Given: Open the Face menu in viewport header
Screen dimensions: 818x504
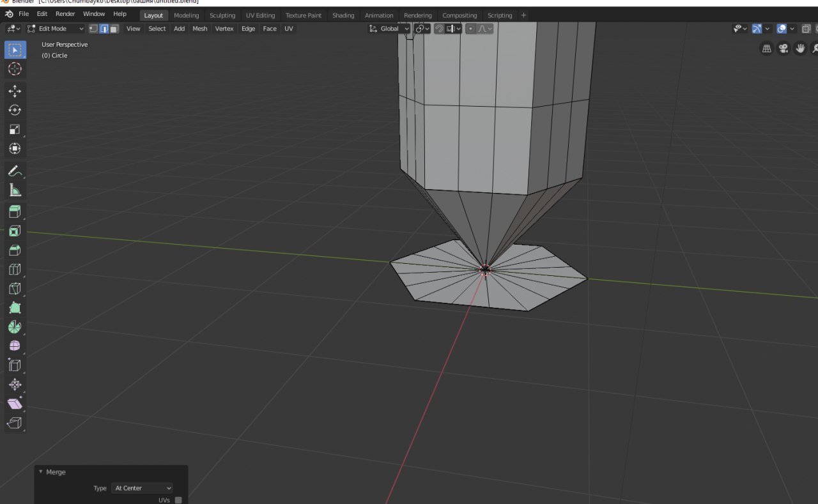Looking at the screenshot, I should [x=270, y=29].
